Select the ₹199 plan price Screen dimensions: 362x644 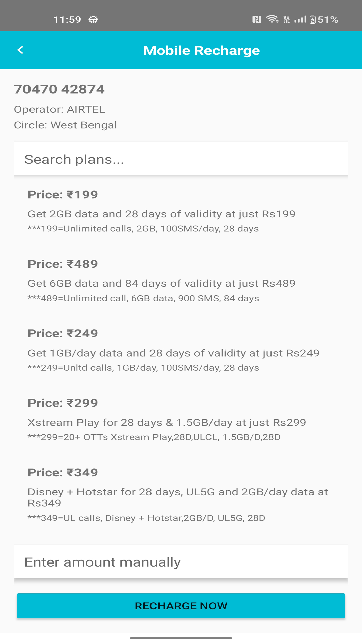click(63, 195)
